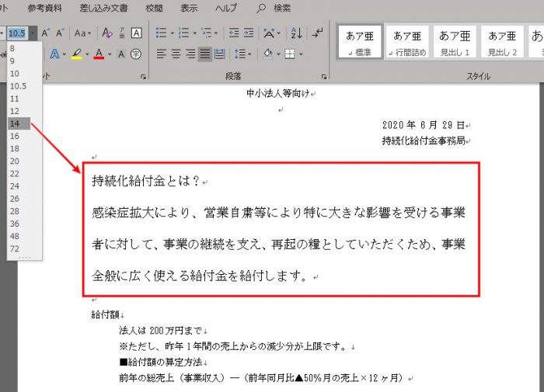Click the bulleted list icon
The width and height of the screenshot is (544, 392).
pos(162,33)
